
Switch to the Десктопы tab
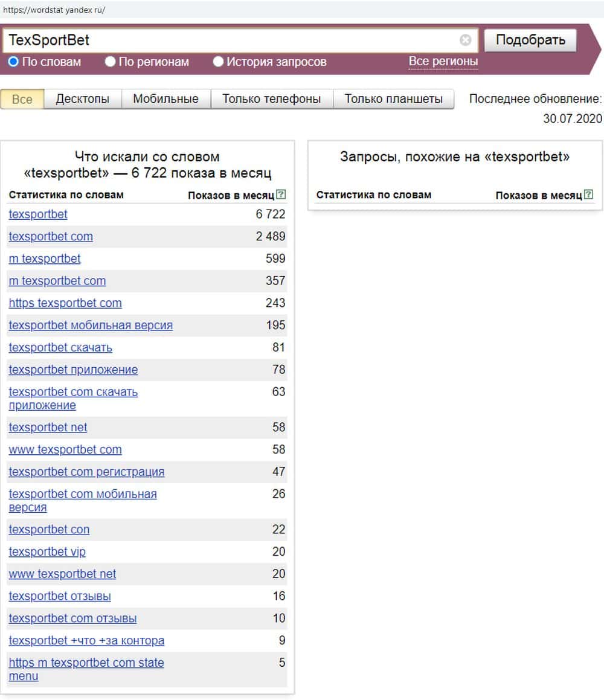click(x=83, y=99)
